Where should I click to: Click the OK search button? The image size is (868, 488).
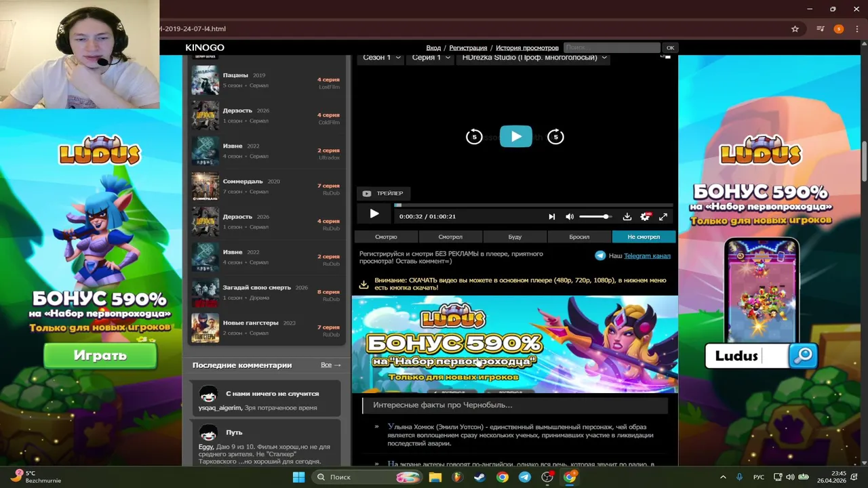[x=670, y=47]
